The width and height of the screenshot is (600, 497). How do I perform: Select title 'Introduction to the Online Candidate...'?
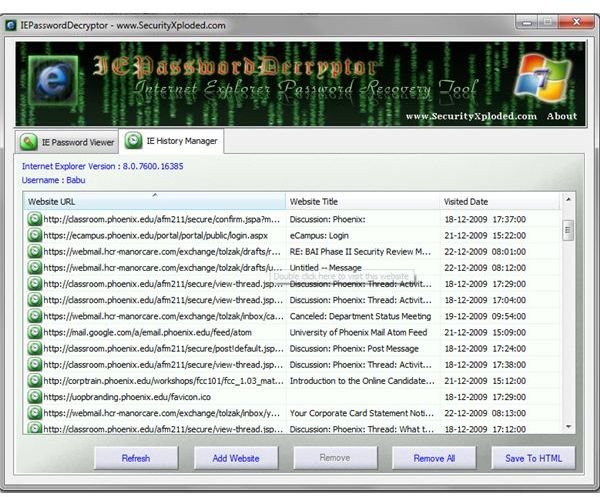[362, 381]
